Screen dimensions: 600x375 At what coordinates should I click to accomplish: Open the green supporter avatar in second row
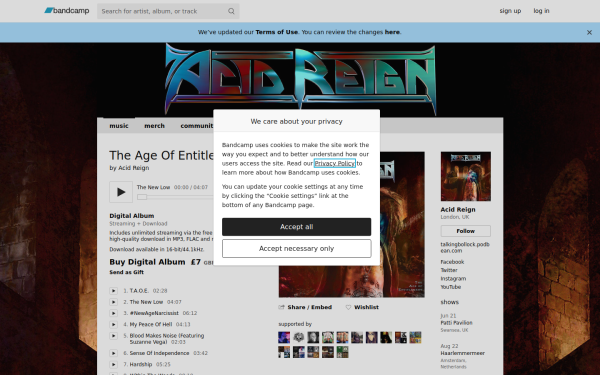pyautogui.click(x=342, y=352)
